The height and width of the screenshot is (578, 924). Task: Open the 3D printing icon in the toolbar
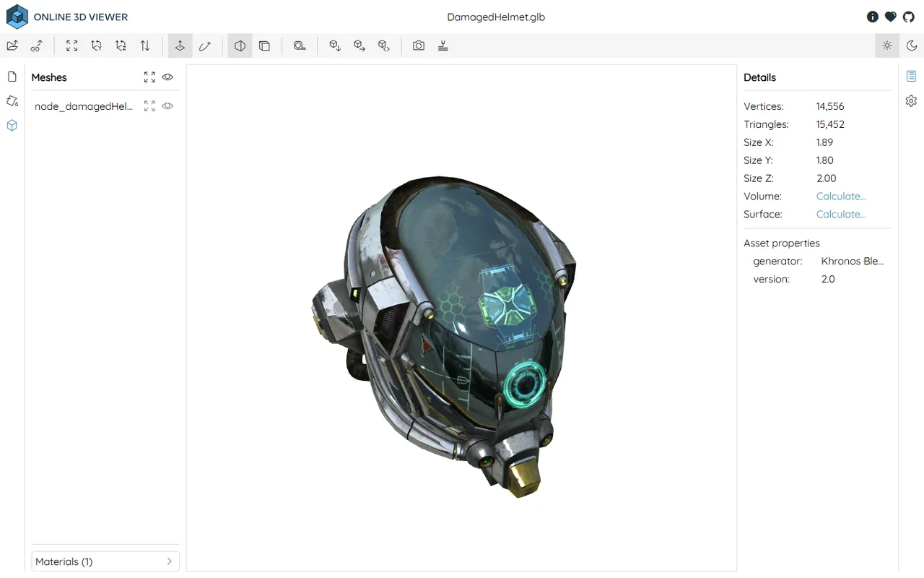click(x=443, y=46)
